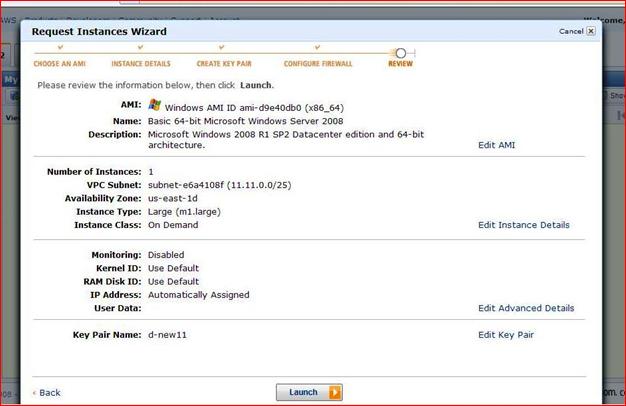
Task: Click the checkmark above Create Key Pair
Action: pos(222,48)
